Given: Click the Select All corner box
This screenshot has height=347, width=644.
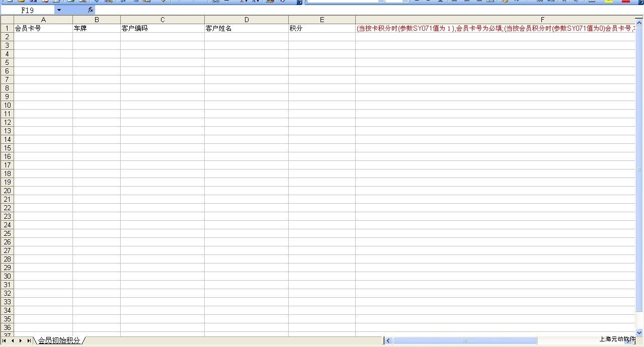Looking at the screenshot, I should point(7,20).
